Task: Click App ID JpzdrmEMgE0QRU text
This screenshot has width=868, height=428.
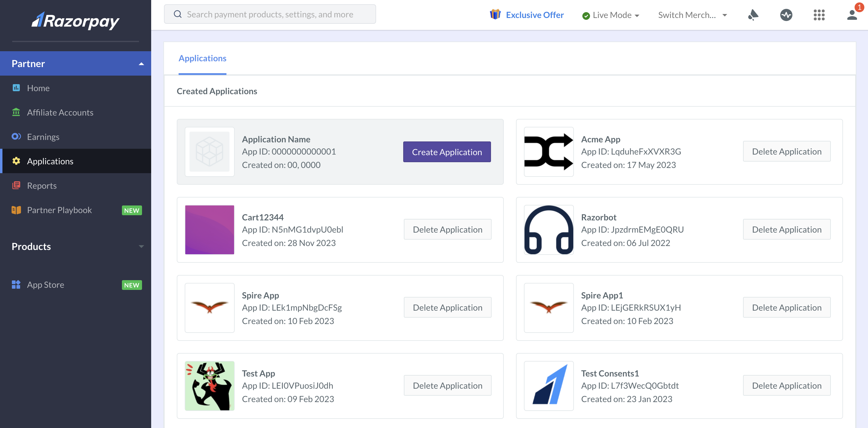Action: pos(632,229)
